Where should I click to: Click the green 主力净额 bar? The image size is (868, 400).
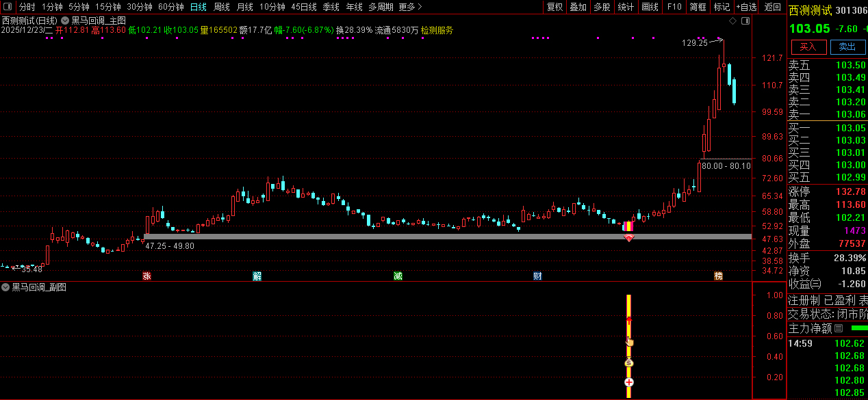coord(858,328)
